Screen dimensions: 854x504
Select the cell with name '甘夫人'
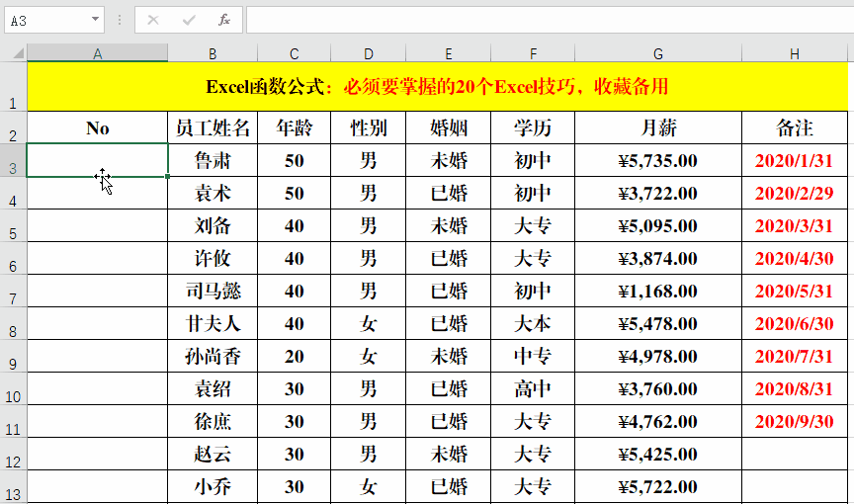213,324
